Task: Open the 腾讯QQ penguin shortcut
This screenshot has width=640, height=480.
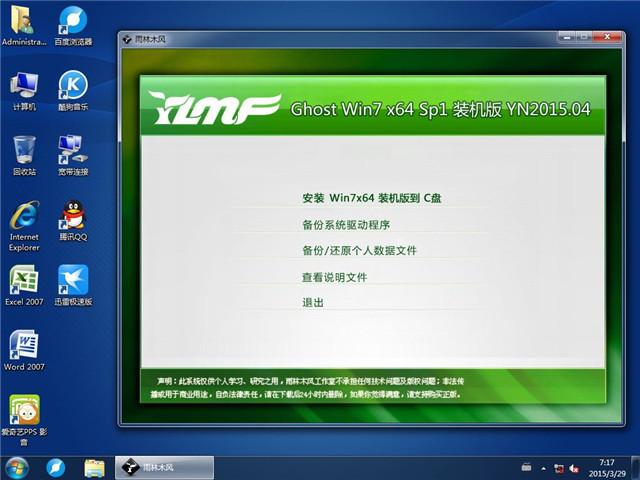Action: tap(73, 220)
